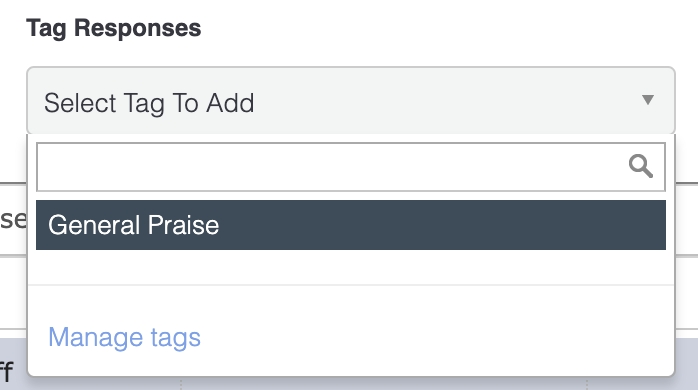
Task: Click blank area below General Praise option
Action: coord(351,267)
